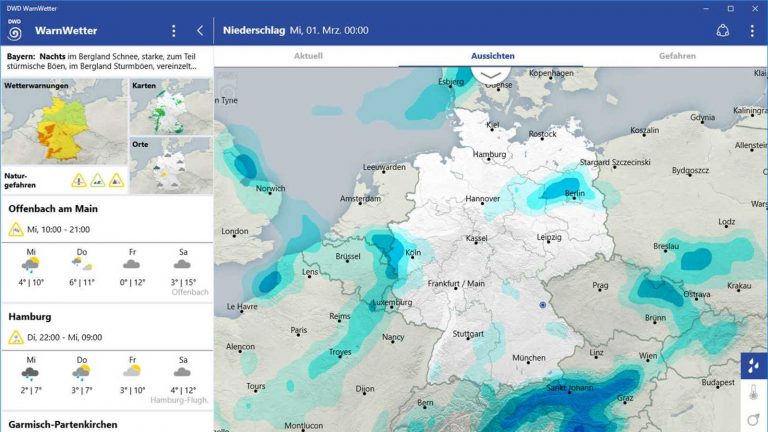
Task: Click Offenbach Thursday temperature 6° | 11°
Action: pos(82,282)
